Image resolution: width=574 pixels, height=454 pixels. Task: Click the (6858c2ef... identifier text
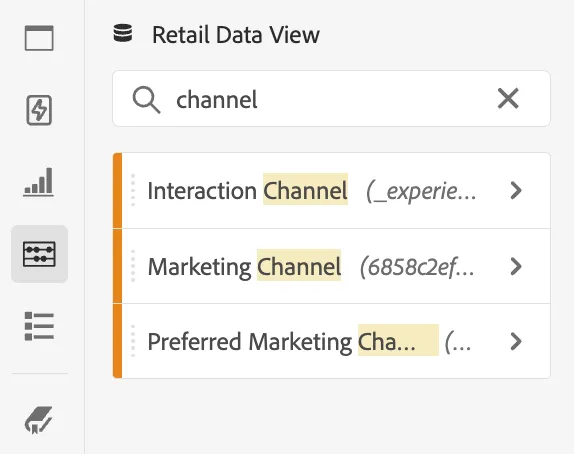417,267
